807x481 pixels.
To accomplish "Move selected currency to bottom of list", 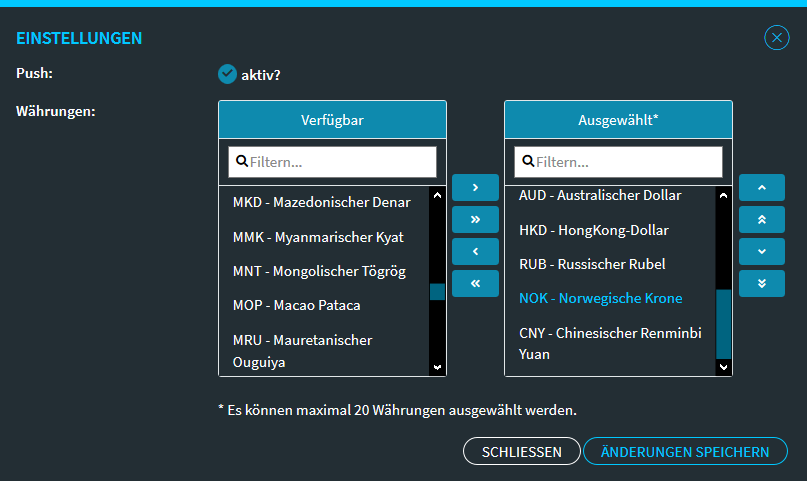I will 762,283.
